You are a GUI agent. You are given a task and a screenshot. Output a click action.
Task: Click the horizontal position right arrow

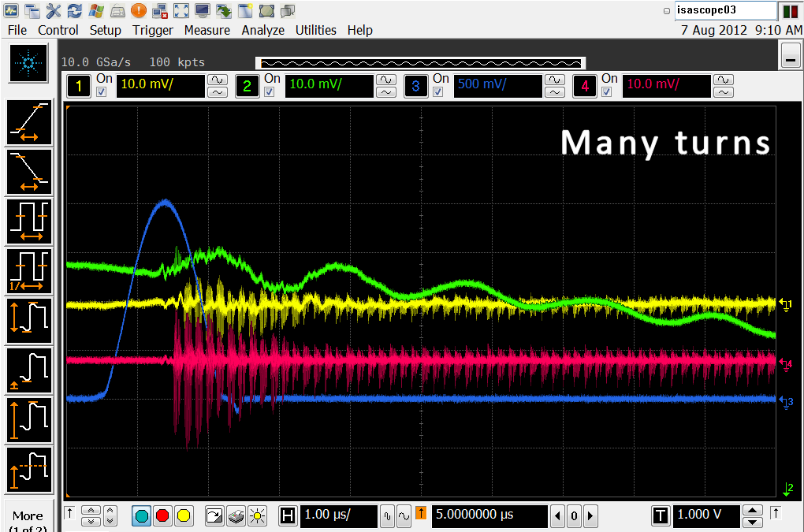pyautogui.click(x=590, y=516)
